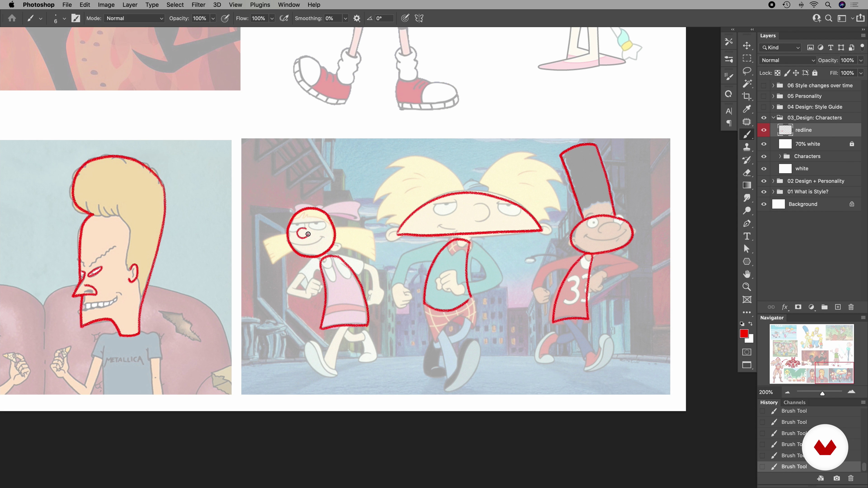Hide the Background layer
The height and width of the screenshot is (488, 868).
pos(764,204)
